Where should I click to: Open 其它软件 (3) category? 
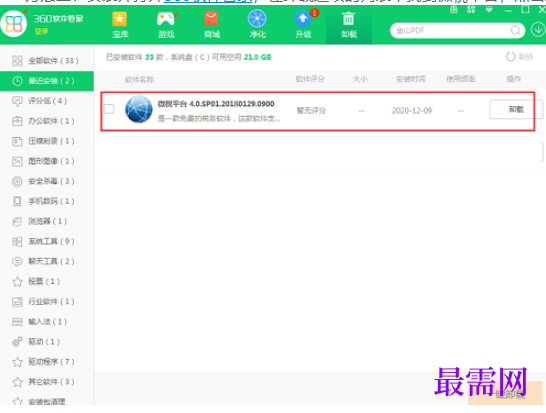tap(47, 382)
